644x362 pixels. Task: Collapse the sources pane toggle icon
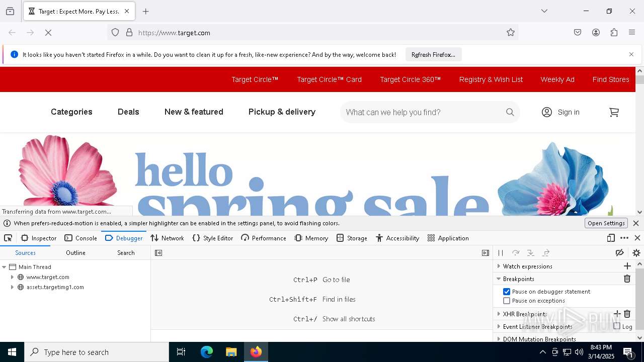tap(158, 253)
